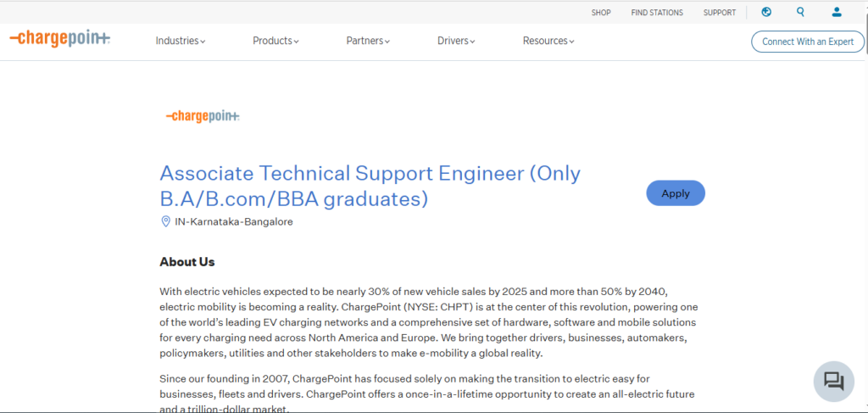Screen dimensions: 868x413
Task: Click the Associate Technical Support Engineer title
Action: pos(370,186)
